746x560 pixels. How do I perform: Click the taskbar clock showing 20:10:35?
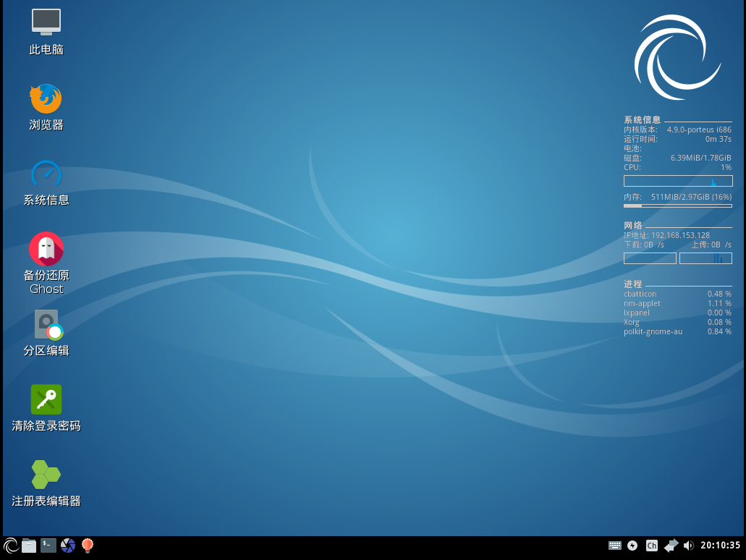[720, 546]
